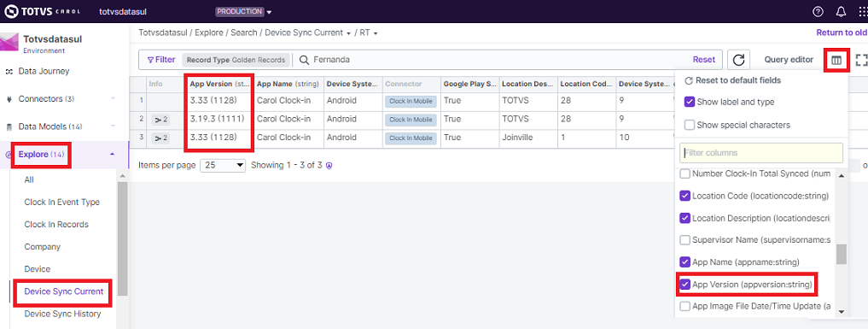The height and width of the screenshot is (329, 868).
Task: Click the refresh results icon
Action: click(738, 60)
